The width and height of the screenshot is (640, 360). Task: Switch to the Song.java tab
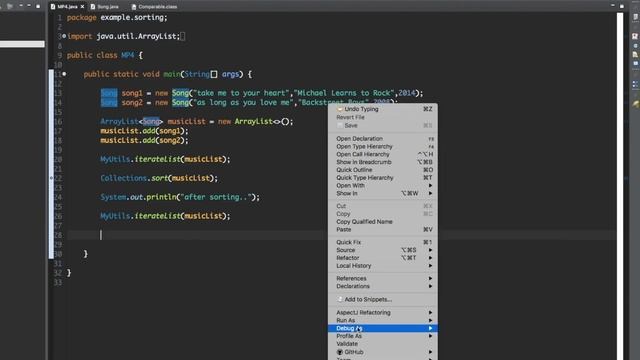[x=104, y=7]
